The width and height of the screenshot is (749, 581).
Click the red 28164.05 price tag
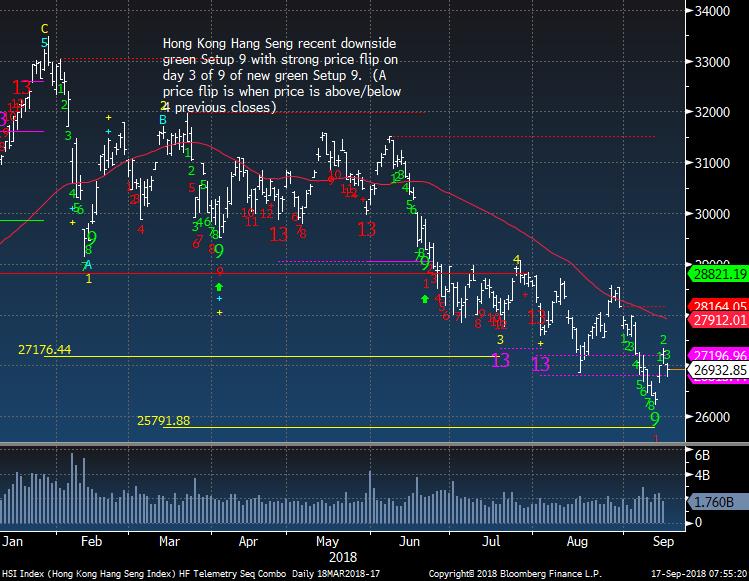[717, 305]
